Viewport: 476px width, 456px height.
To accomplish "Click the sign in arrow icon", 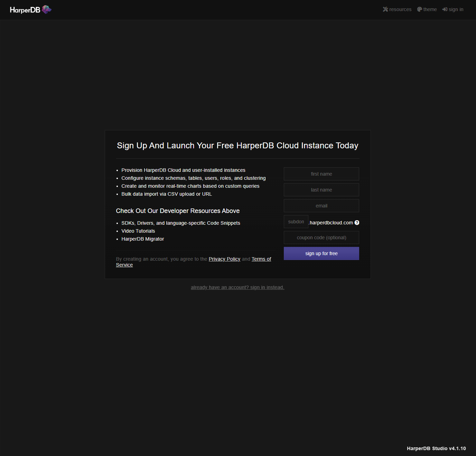I will click(445, 9).
